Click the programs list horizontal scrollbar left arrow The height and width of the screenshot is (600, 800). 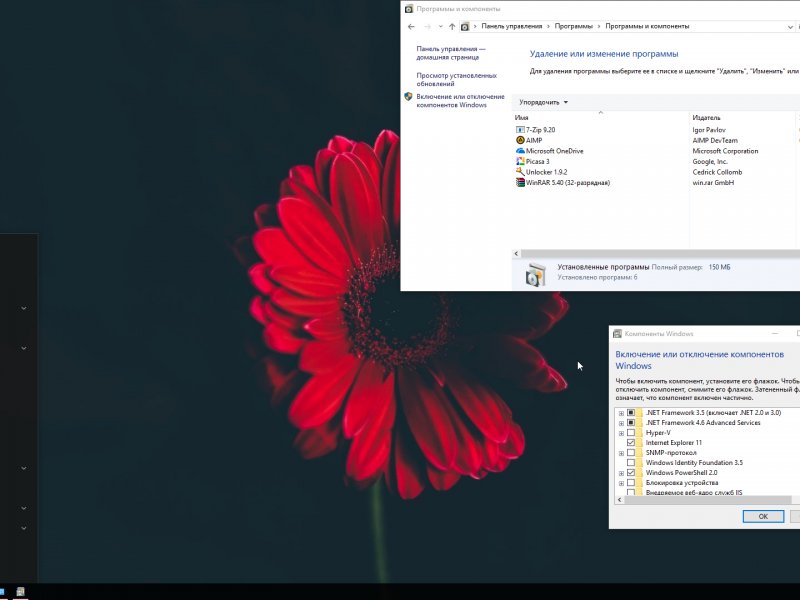click(516, 254)
